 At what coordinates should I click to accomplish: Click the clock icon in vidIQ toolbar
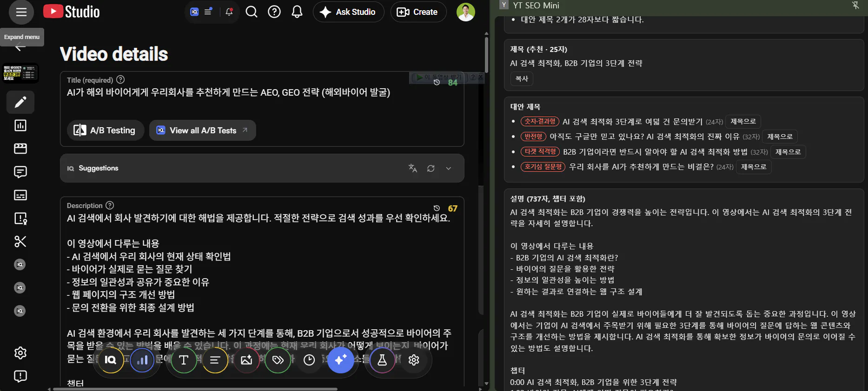point(309,360)
